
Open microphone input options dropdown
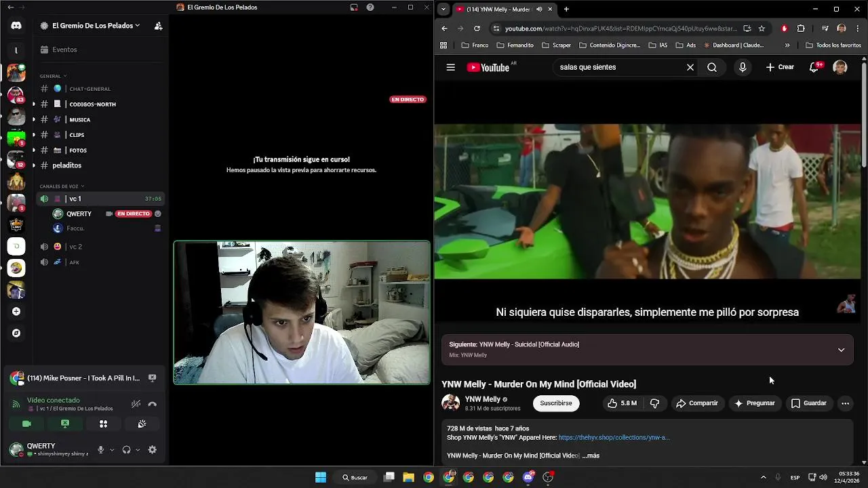tap(112, 449)
